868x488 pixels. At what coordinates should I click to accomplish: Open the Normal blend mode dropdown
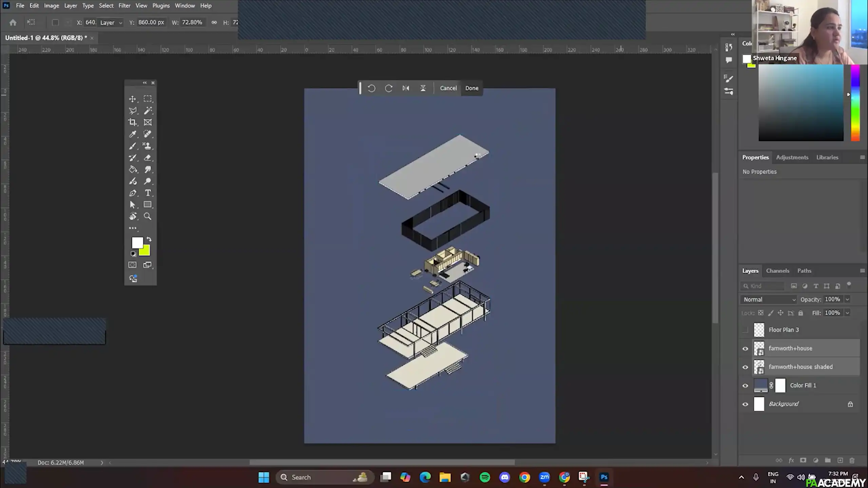769,299
